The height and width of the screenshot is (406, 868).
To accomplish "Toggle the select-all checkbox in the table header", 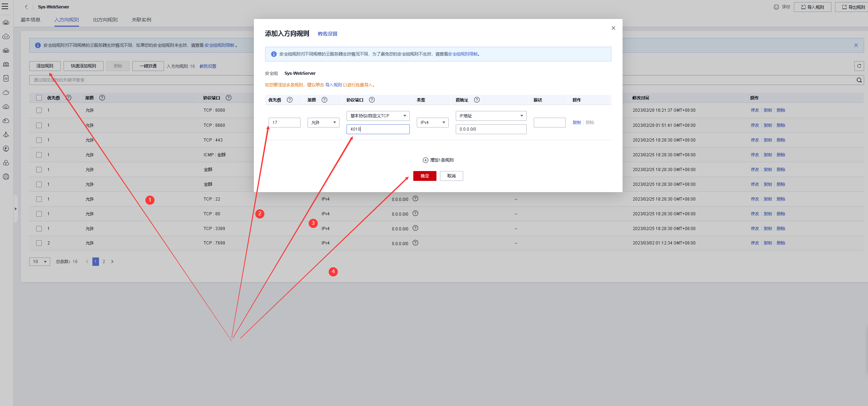I will point(39,98).
